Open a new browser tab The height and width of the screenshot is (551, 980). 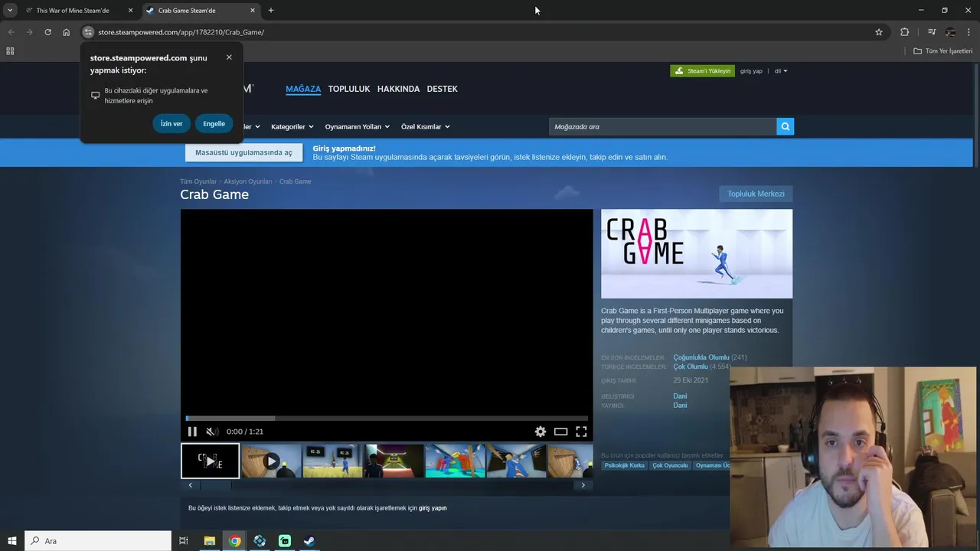tap(271, 11)
